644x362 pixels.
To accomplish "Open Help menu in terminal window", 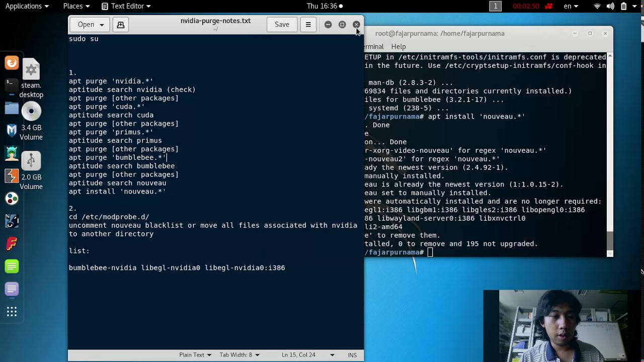I will (398, 47).
